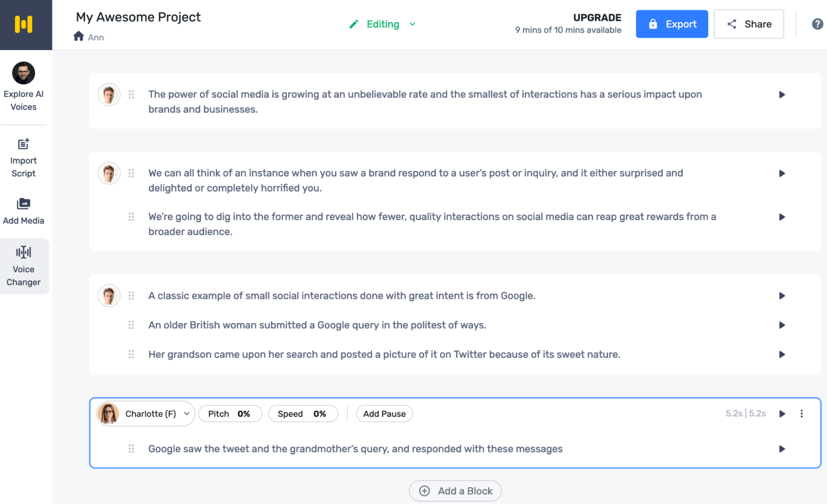Open the Charlotte (F) voice dropdown
Image resolution: width=827 pixels, height=504 pixels.
tap(146, 413)
